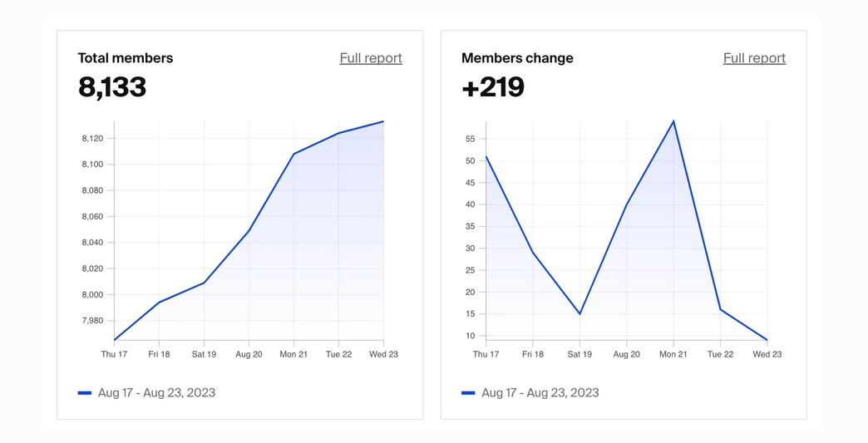Click the Aug 20 axis label in Total members chart
Viewport: 868px width, 443px height.
coord(249,354)
